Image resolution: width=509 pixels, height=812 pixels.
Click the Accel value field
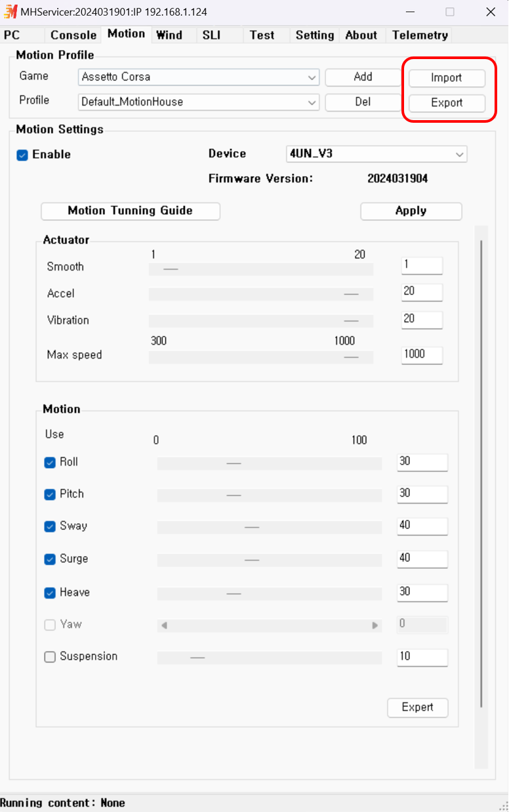pos(422,292)
